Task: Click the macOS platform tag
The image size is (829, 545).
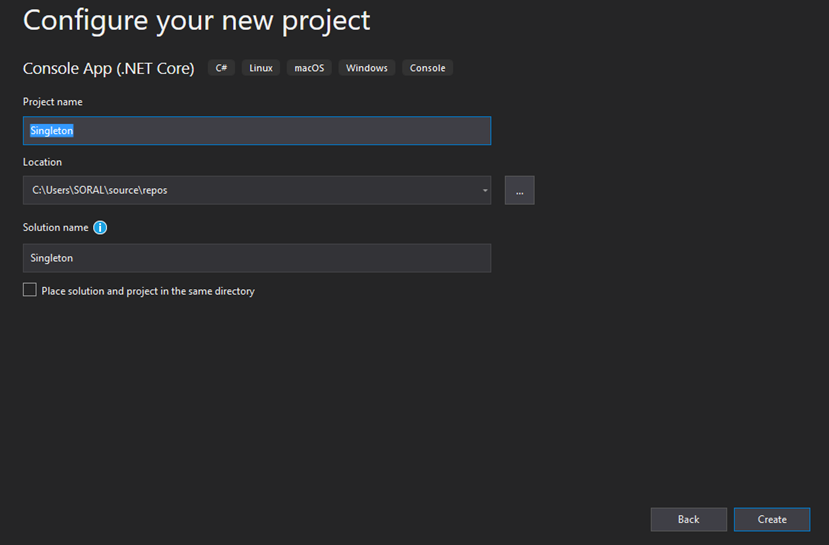Action: 309,68
